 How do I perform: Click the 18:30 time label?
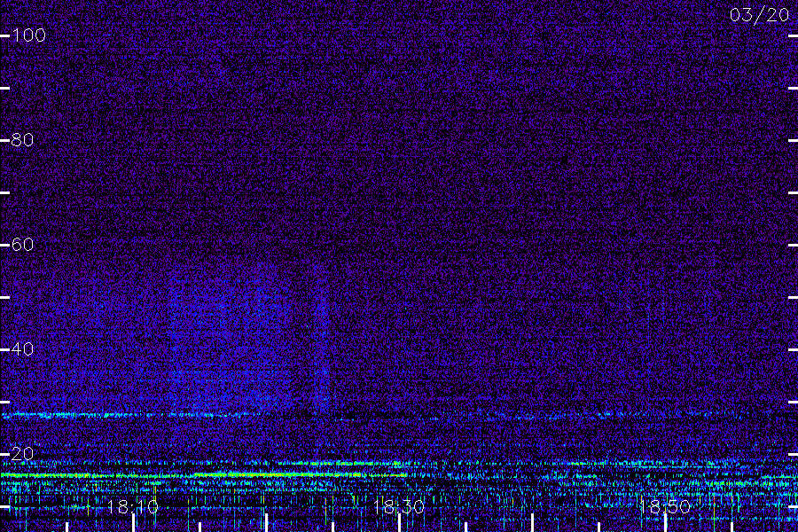pos(399,507)
